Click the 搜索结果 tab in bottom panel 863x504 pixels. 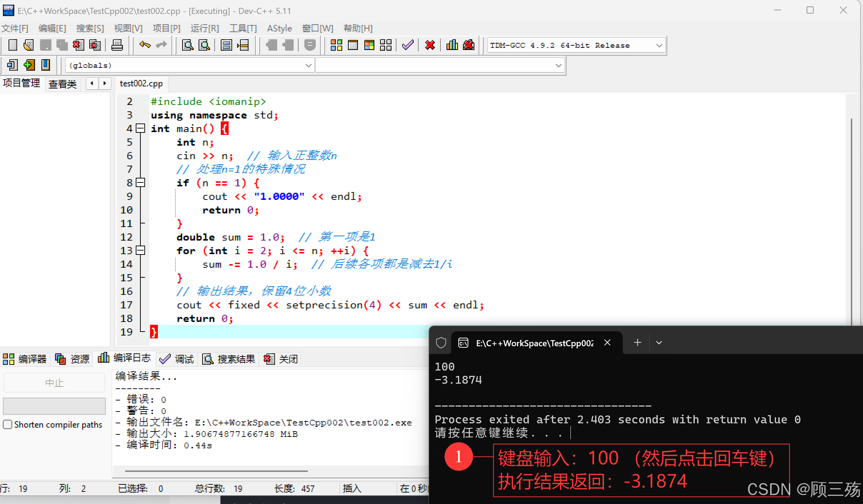point(229,359)
